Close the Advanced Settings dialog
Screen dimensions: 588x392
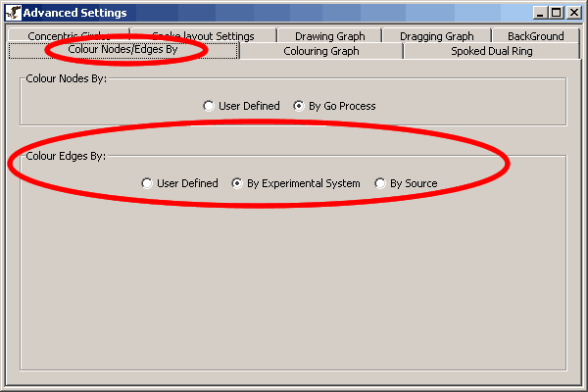coord(573,13)
